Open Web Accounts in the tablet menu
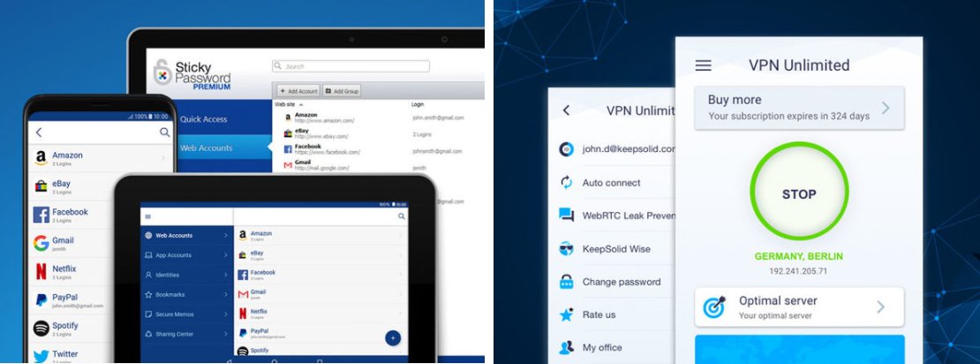980x364 pixels. pos(186,236)
